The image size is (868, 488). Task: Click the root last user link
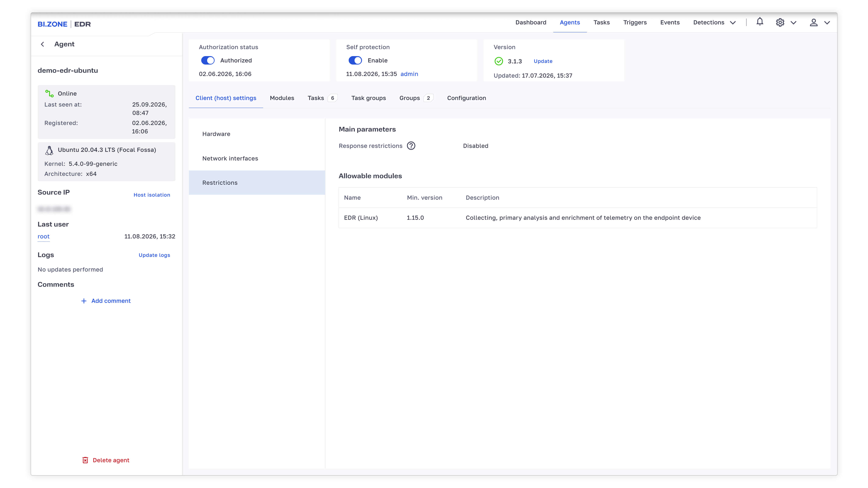point(43,237)
